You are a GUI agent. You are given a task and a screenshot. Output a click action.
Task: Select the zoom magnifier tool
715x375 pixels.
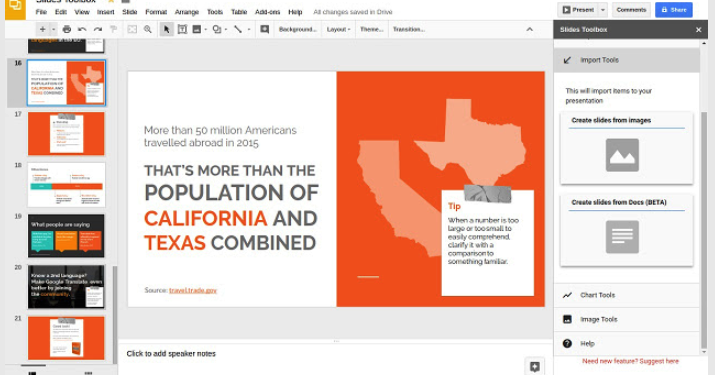(x=148, y=29)
